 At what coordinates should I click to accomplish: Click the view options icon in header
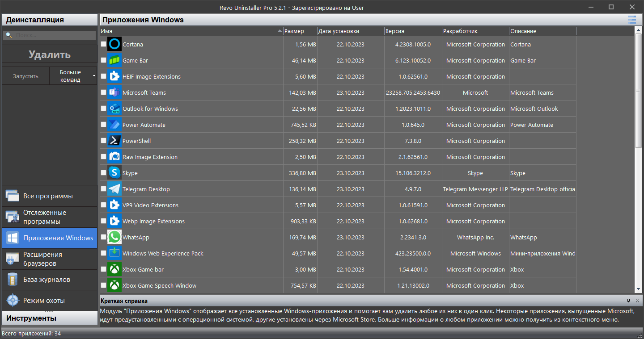tap(631, 19)
